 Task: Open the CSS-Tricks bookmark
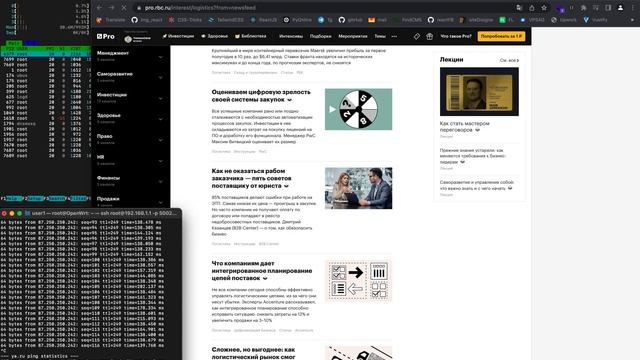pyautogui.click(x=185, y=20)
